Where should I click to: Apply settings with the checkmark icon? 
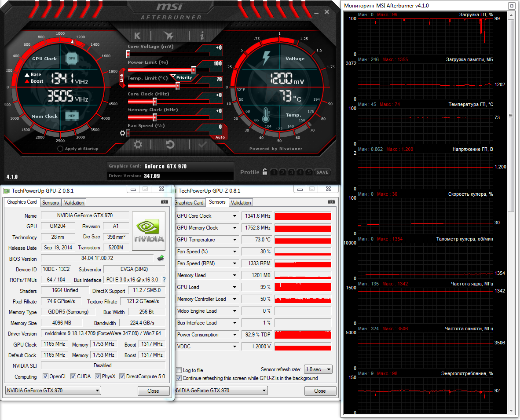202,145
